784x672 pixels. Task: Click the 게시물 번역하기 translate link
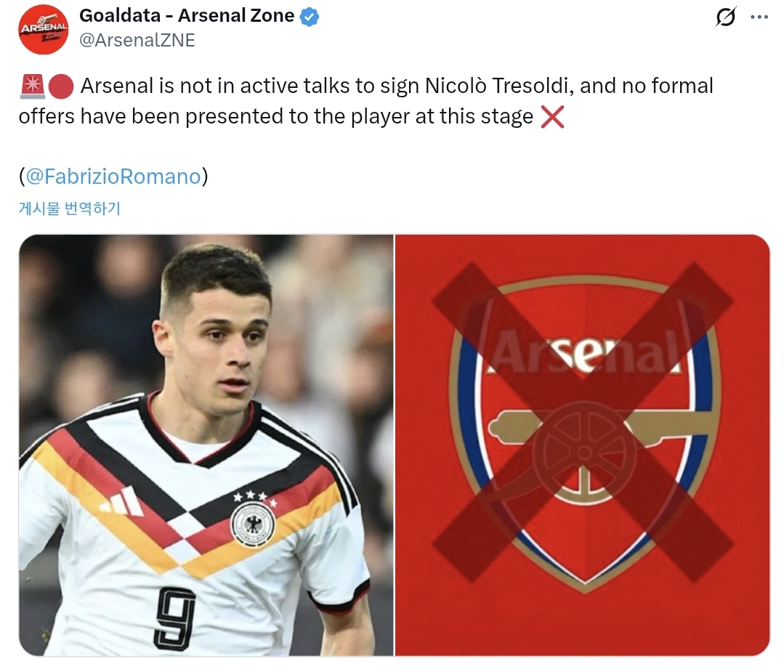69,209
